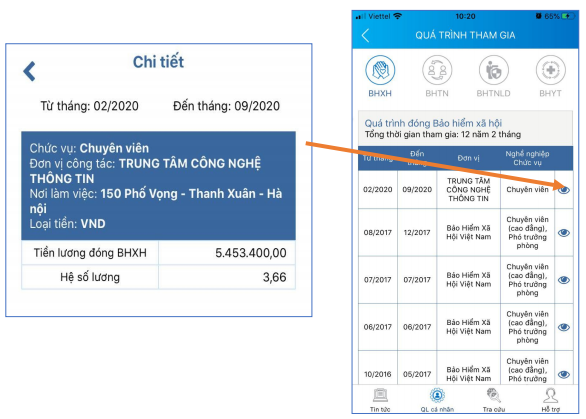Go back from Chi tiết screen
The image size is (586, 419).
pos(30,71)
